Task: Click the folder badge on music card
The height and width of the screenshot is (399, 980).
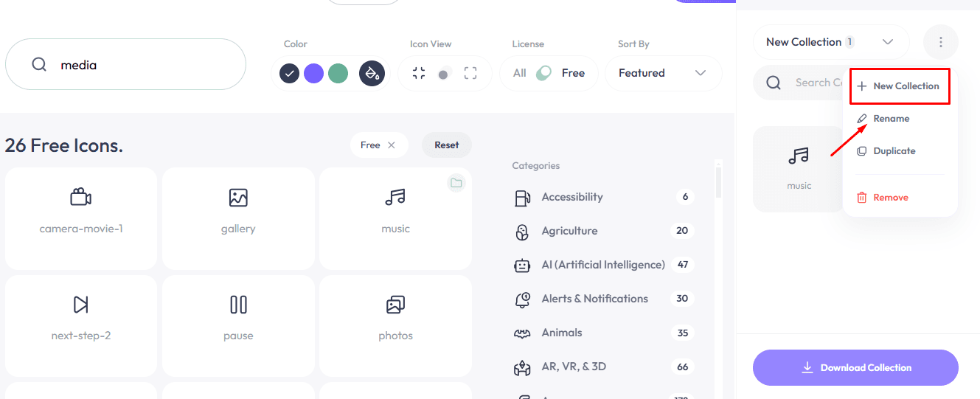Action: coord(456,183)
